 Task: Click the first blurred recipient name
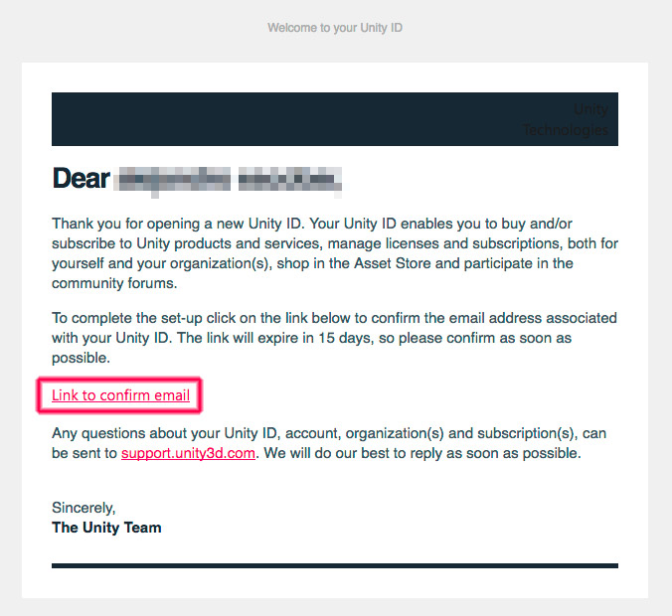pyautogui.click(x=173, y=180)
